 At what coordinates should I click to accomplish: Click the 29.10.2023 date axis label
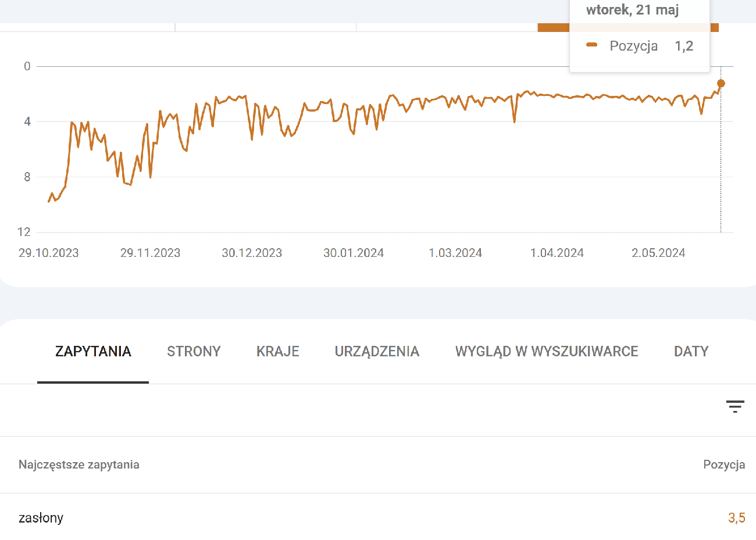click(x=49, y=253)
